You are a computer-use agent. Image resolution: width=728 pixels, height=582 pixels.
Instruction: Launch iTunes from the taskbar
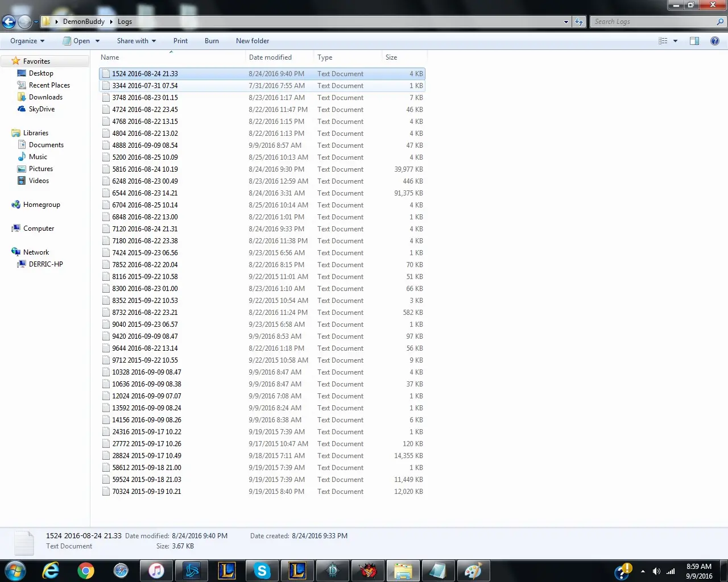(156, 571)
